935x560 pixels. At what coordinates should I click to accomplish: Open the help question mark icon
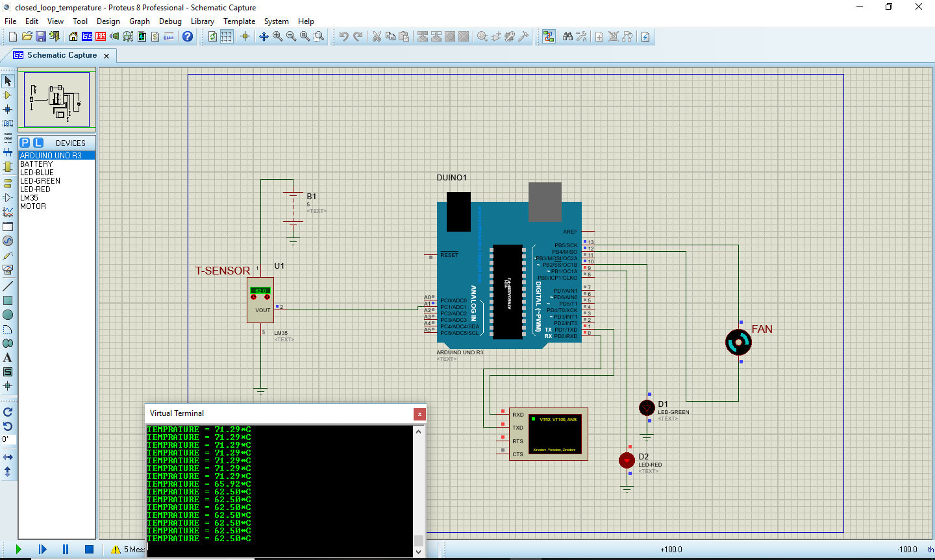pyautogui.click(x=188, y=36)
